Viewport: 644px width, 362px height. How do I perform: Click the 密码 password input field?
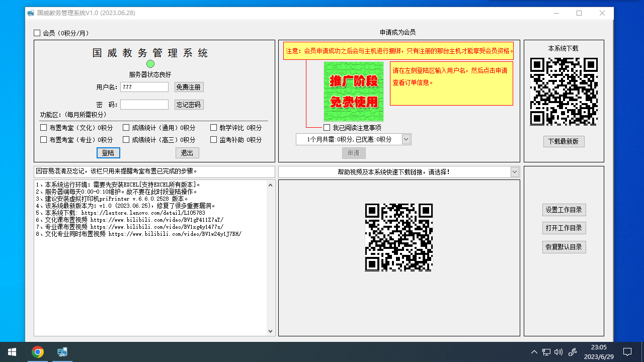pyautogui.click(x=144, y=105)
